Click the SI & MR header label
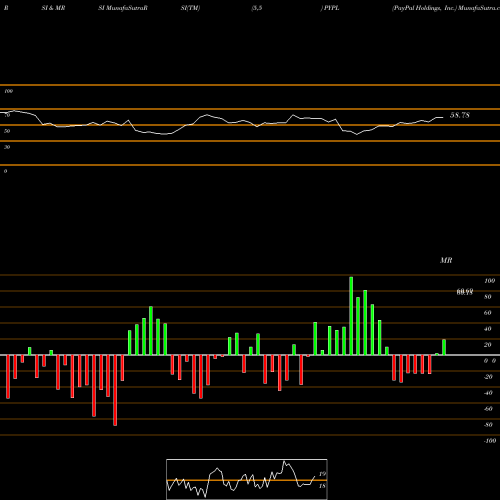This screenshot has width=500, height=500. click(x=53, y=8)
